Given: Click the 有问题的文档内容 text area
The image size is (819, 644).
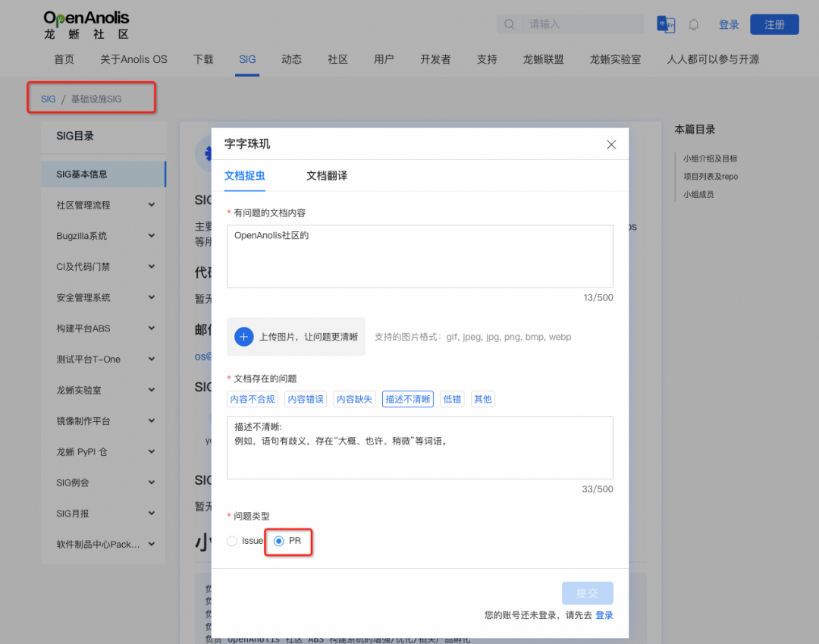Looking at the screenshot, I should point(420,256).
